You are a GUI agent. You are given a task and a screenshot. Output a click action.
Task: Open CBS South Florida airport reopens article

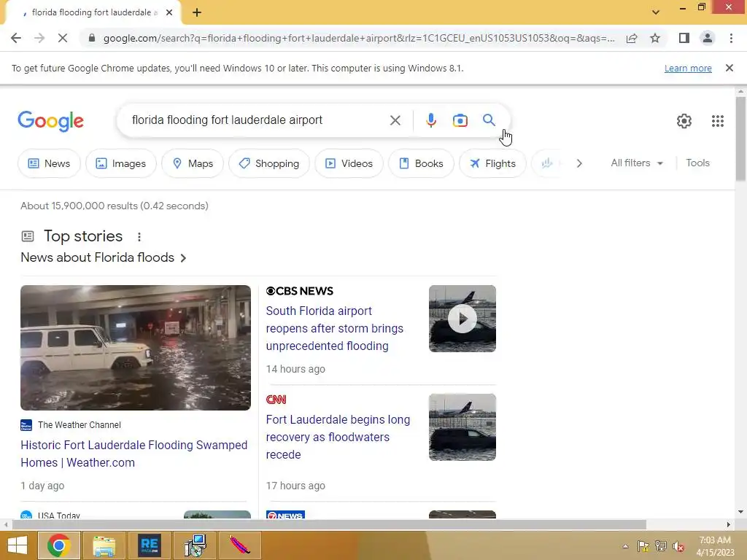[334, 329]
